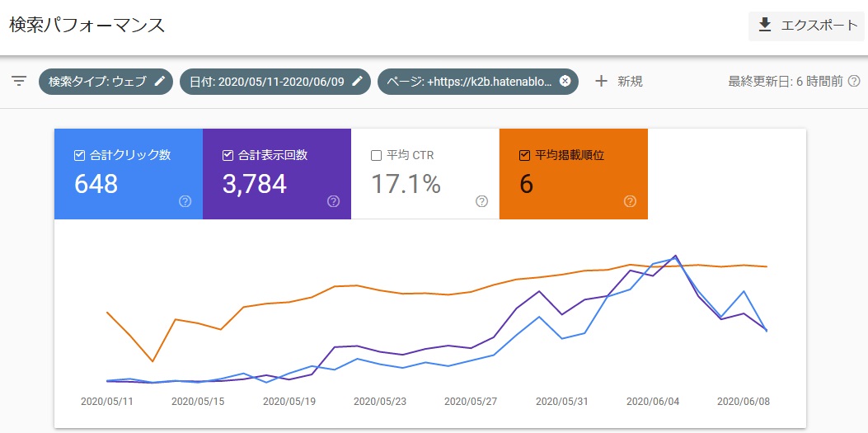Open help icon on average position card
This screenshot has width=868, height=433.
[x=630, y=201]
